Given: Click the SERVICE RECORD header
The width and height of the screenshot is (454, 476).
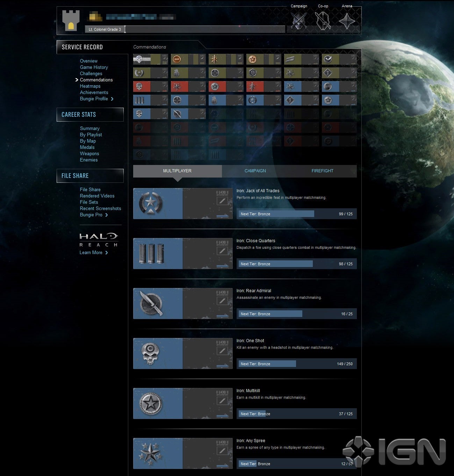Looking at the screenshot, I should [82, 47].
